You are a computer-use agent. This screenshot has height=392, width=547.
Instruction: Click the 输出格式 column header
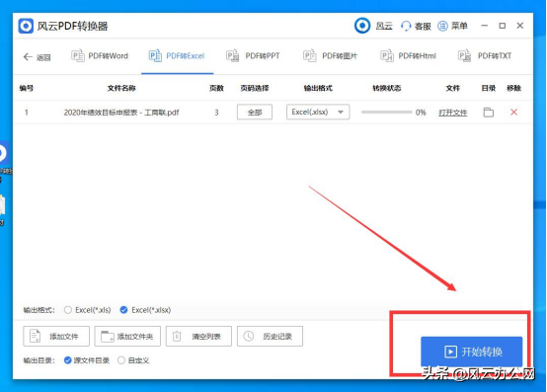(318, 88)
